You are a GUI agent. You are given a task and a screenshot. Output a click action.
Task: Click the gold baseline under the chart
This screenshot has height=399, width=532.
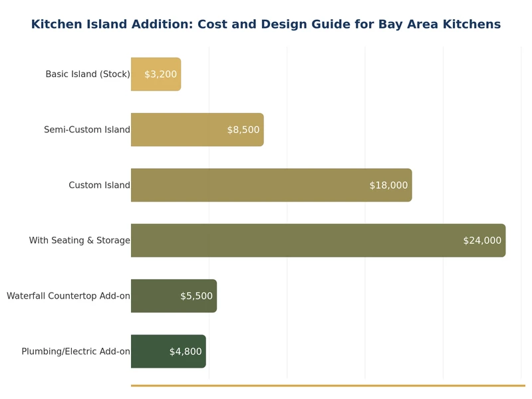click(x=326, y=384)
